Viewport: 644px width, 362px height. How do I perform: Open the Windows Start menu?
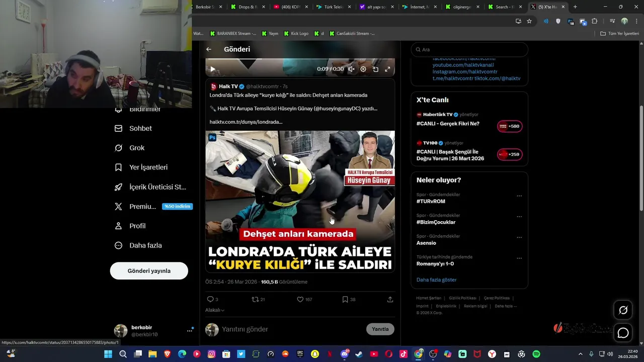click(x=108, y=354)
